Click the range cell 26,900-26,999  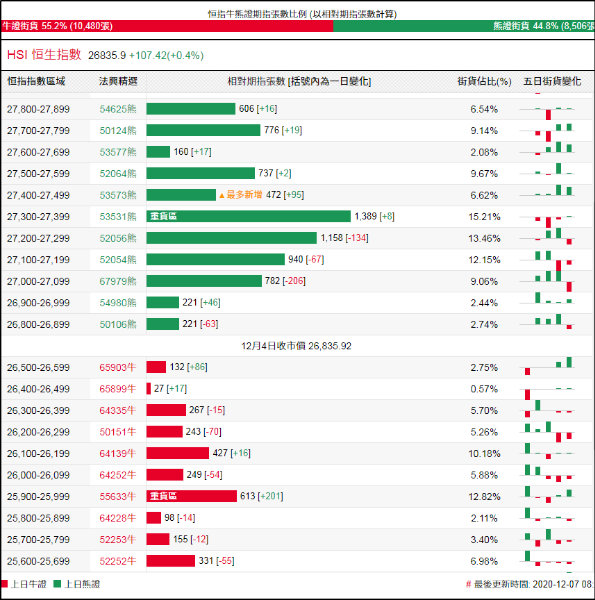pos(38,303)
